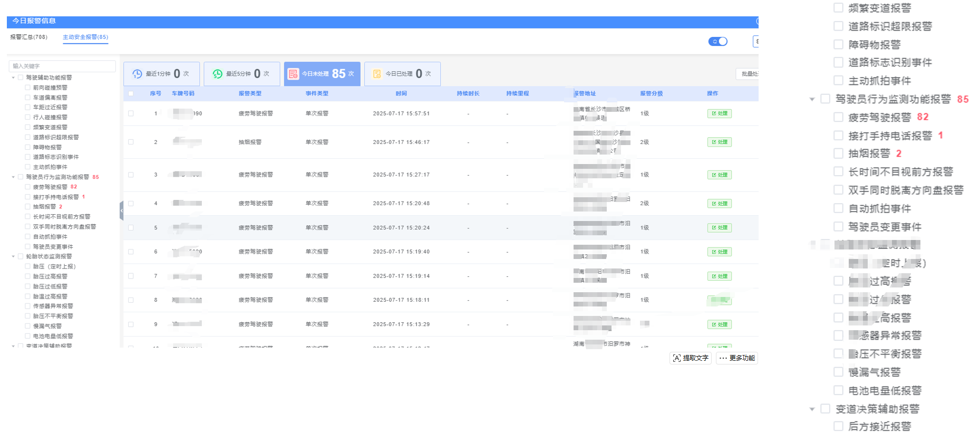Image resolution: width=980 pixels, height=432 pixels.
Task: Collapse the left tree panel handle
Action: pyautogui.click(x=121, y=210)
